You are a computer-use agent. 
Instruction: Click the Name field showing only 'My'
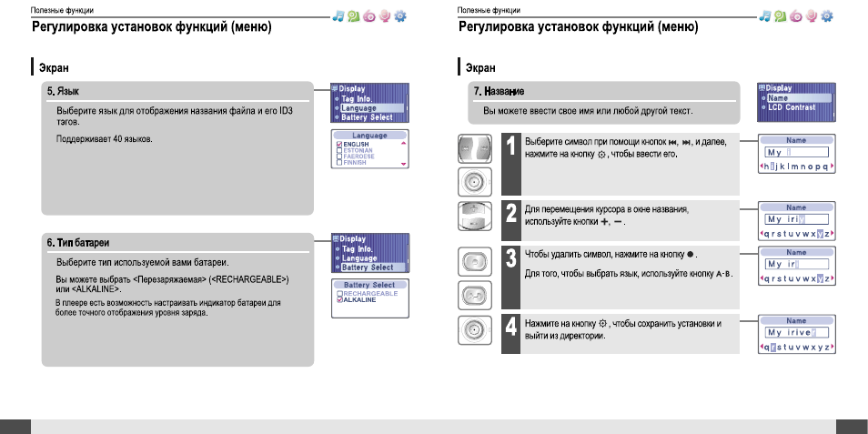(797, 152)
